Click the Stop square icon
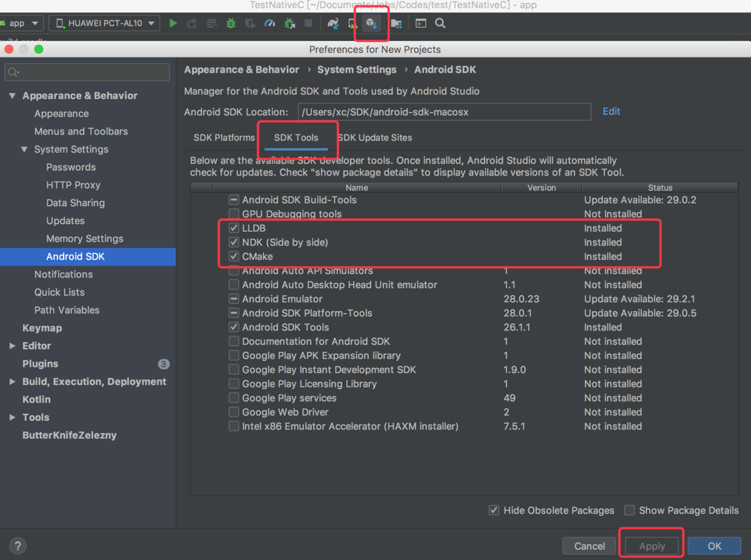 pos(309,24)
